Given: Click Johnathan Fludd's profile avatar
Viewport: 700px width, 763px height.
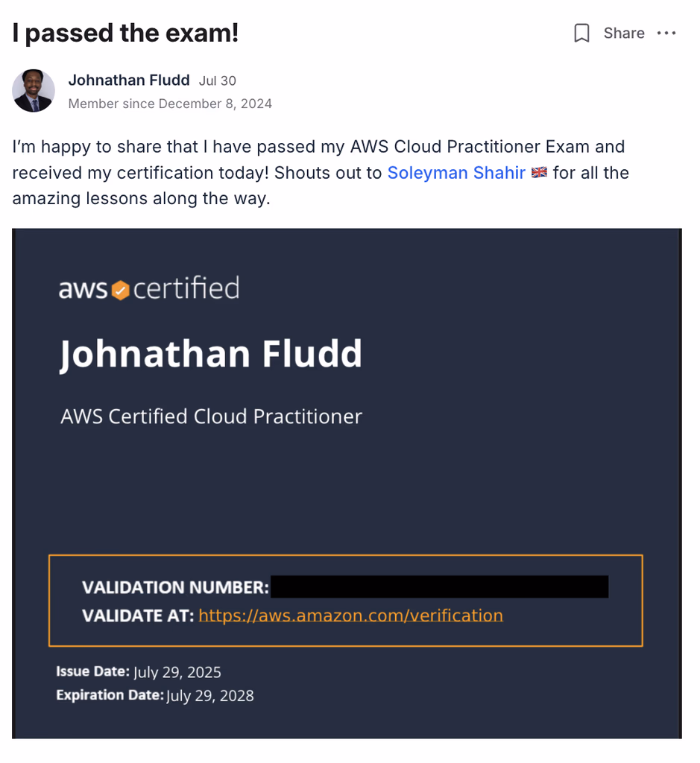Looking at the screenshot, I should 34,91.
